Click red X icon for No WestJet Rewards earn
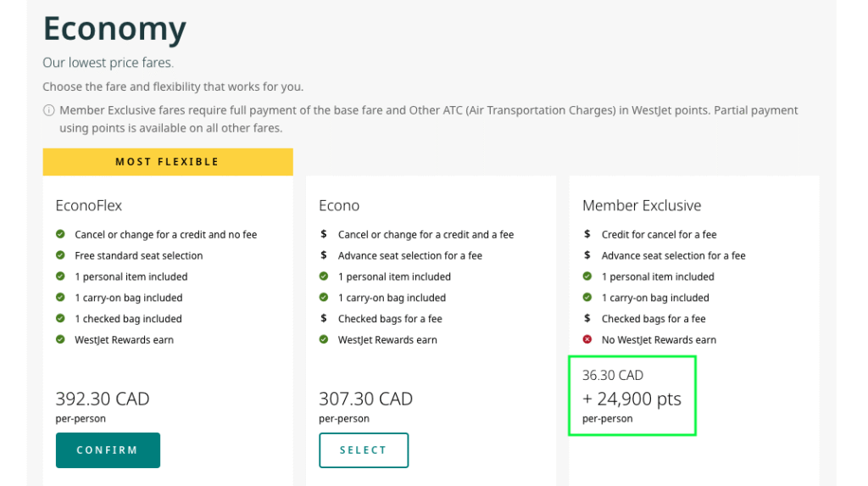Image resolution: width=868 pixels, height=486 pixels. (587, 340)
